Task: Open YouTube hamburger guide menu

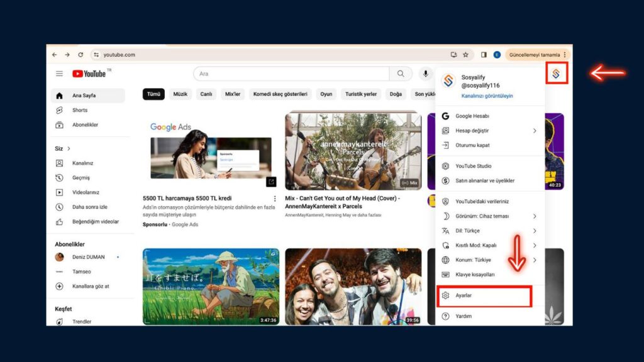Action: coord(60,74)
